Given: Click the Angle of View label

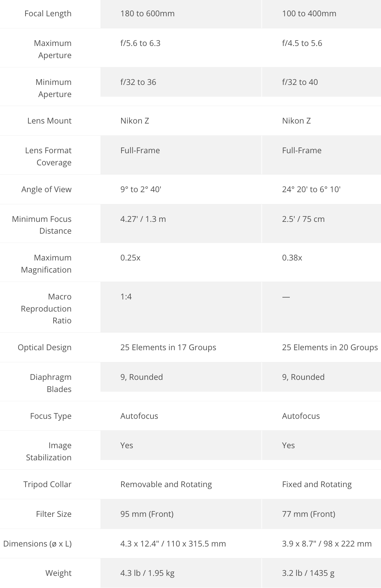Looking at the screenshot, I should pos(47,189).
